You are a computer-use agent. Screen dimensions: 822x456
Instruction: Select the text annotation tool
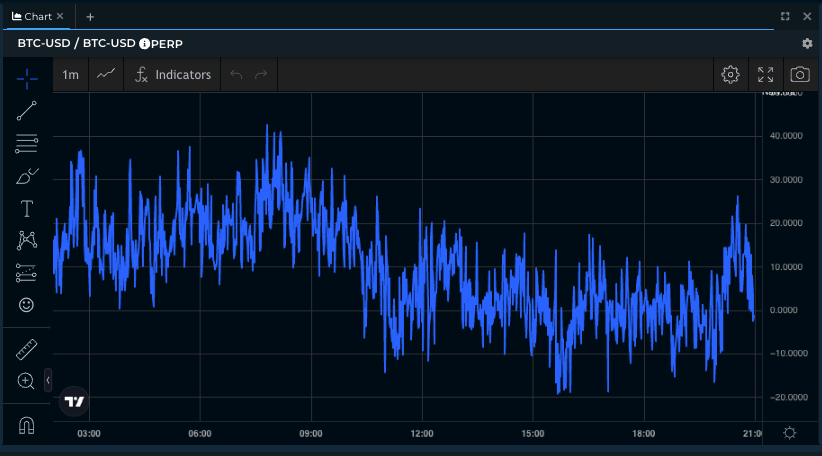pyautogui.click(x=27, y=209)
